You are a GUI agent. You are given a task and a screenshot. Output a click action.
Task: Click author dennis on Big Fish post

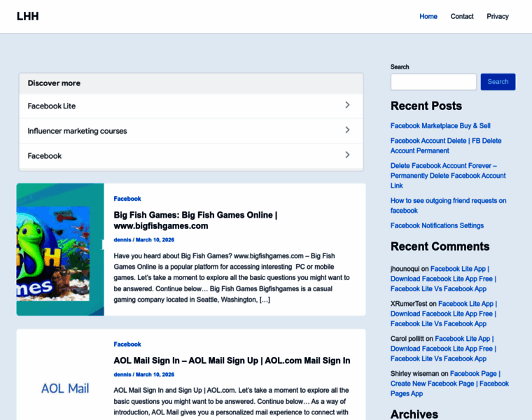(x=122, y=240)
